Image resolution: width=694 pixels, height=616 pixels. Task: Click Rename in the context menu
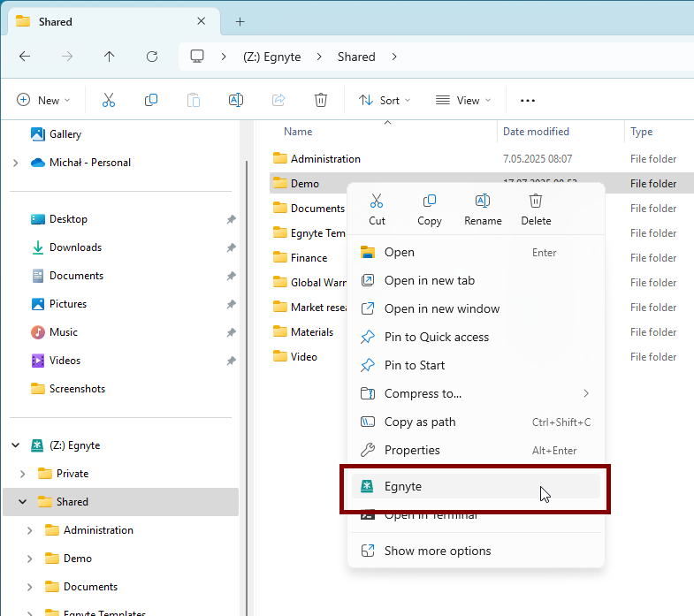pos(483,209)
